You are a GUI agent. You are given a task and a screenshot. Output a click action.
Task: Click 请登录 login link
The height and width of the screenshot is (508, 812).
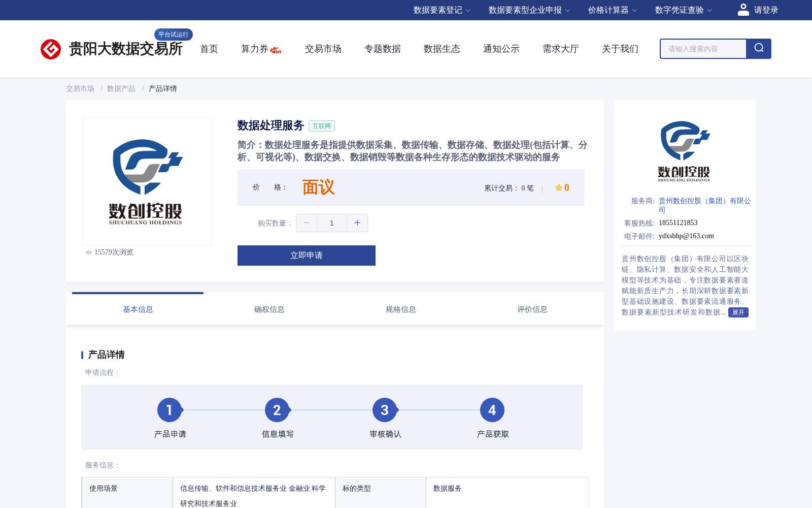tap(766, 10)
